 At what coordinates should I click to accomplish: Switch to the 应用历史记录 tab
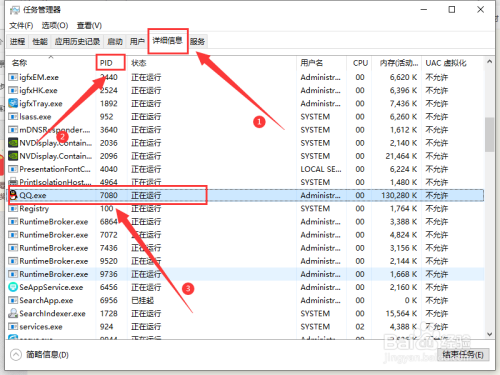(77, 41)
